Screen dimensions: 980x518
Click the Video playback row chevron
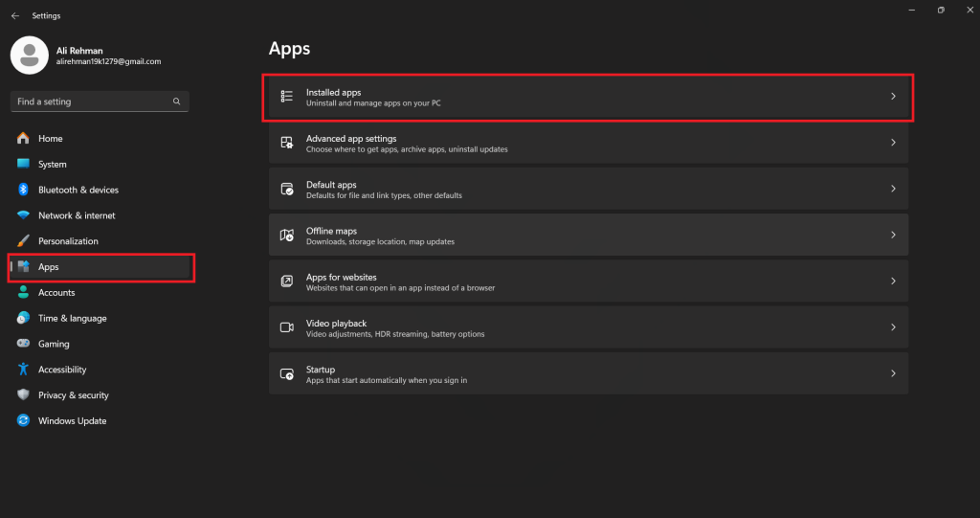[x=893, y=327]
